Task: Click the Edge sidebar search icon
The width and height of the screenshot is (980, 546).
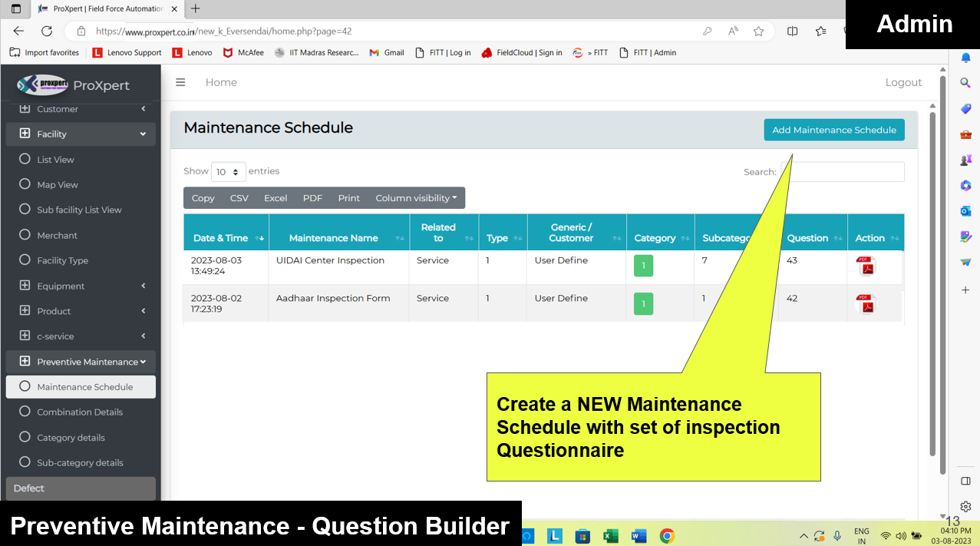Action: [965, 83]
